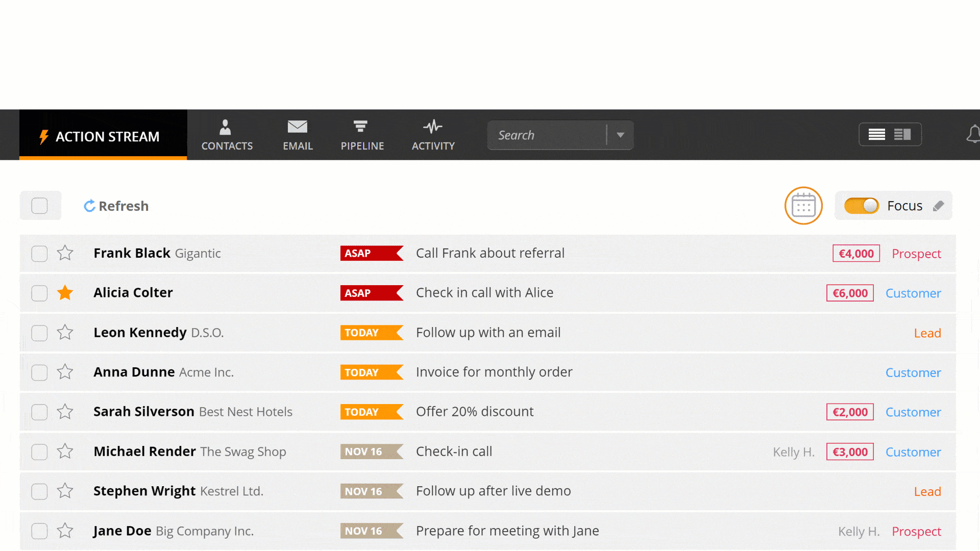The width and height of the screenshot is (980, 551).
Task: Open Frank Black contact name
Action: point(132,253)
